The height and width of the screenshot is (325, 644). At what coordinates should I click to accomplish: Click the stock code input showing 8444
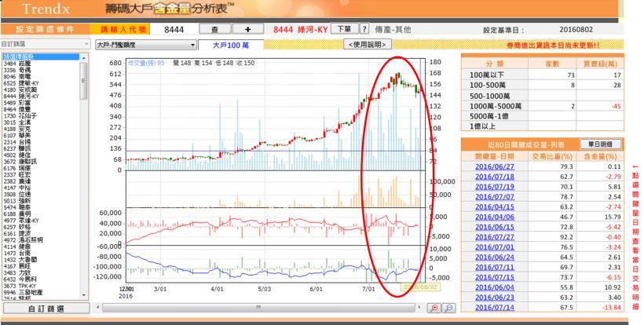[x=174, y=29]
